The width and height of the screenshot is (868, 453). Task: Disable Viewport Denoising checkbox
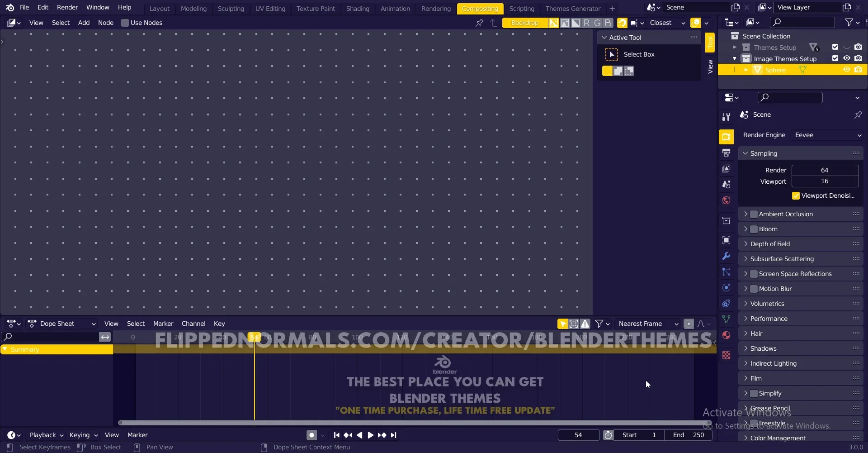pyautogui.click(x=796, y=196)
